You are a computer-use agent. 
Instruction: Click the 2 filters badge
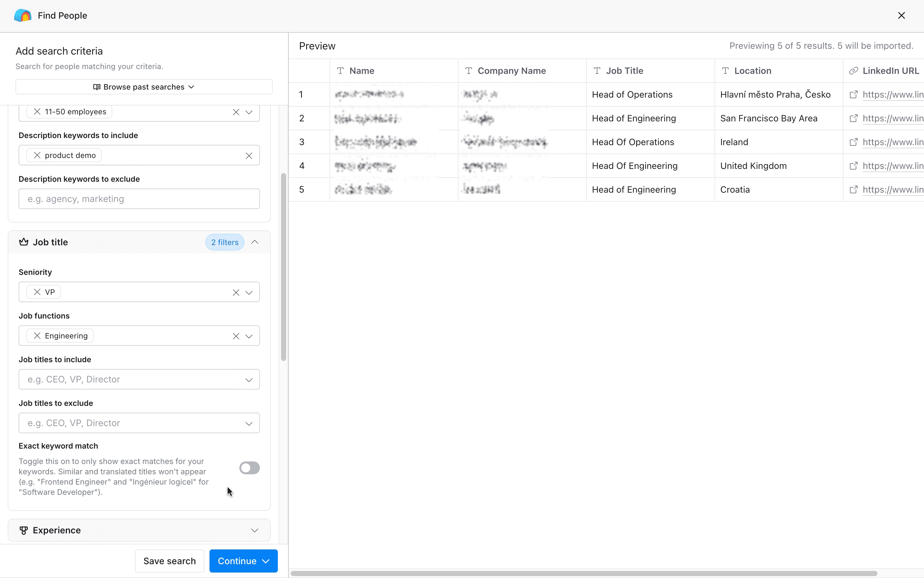pyautogui.click(x=225, y=242)
